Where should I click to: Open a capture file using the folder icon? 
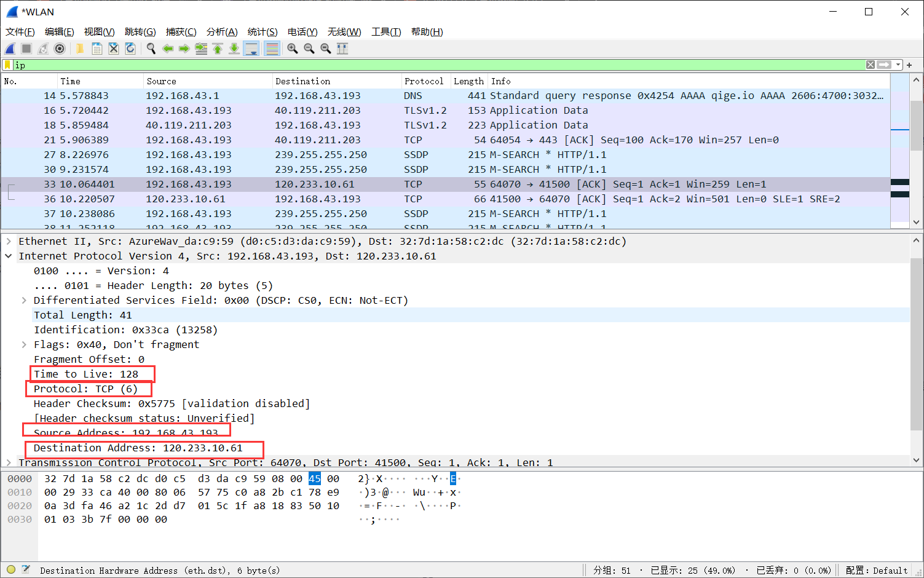pyautogui.click(x=80, y=49)
